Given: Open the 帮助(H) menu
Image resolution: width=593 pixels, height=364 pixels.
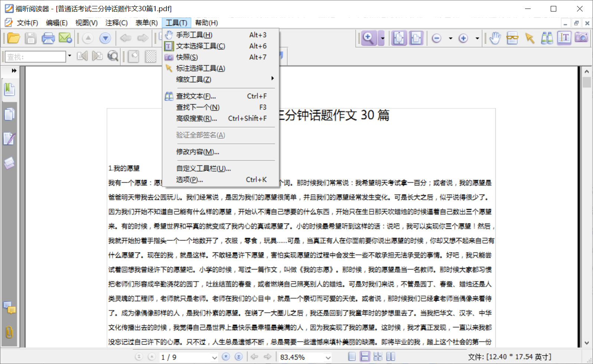Looking at the screenshot, I should pyautogui.click(x=206, y=23).
